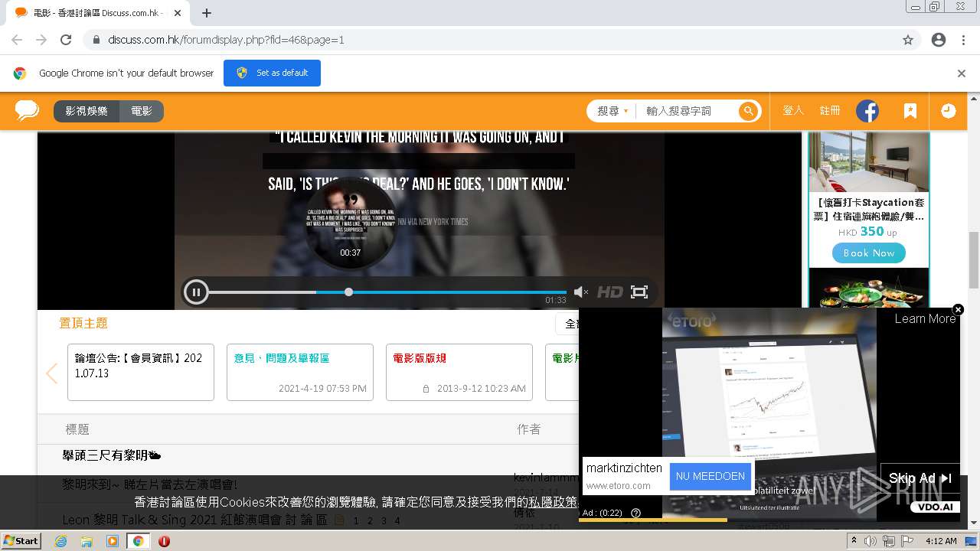Open the thread 舉頭三尺有黎明

(112, 455)
